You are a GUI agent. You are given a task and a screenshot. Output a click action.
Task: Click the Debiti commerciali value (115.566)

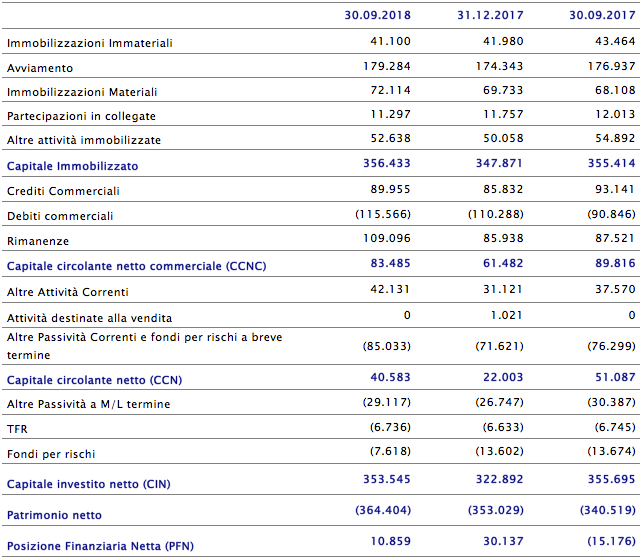point(382,214)
